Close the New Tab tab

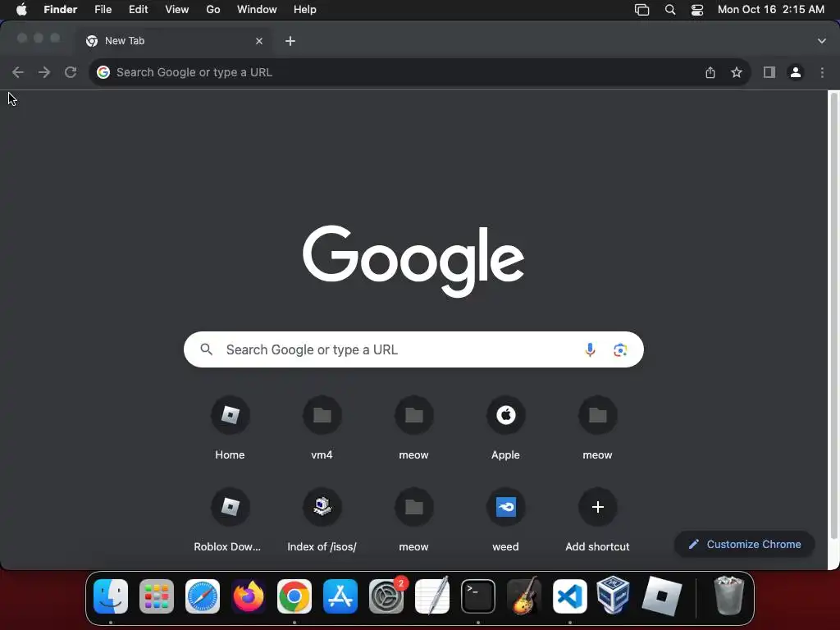coord(259,41)
